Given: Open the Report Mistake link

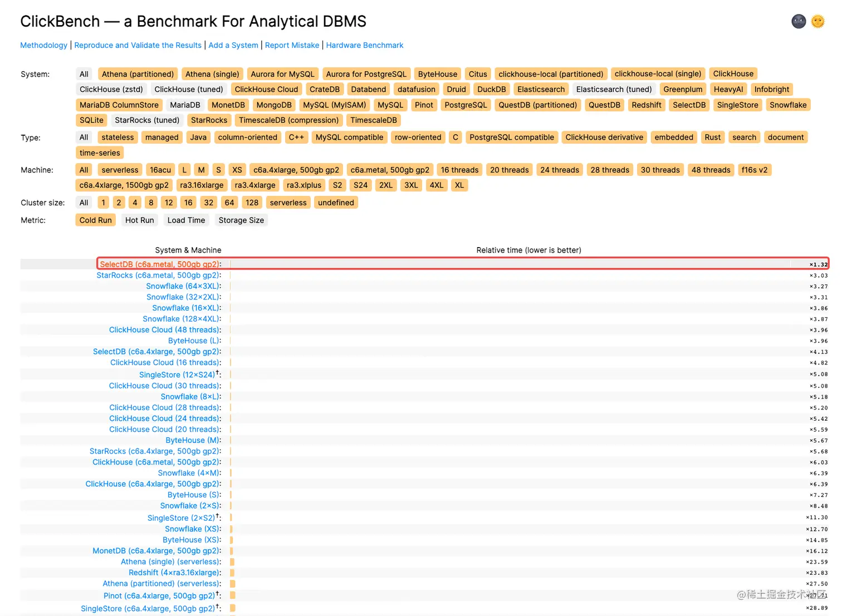Looking at the screenshot, I should (x=292, y=45).
